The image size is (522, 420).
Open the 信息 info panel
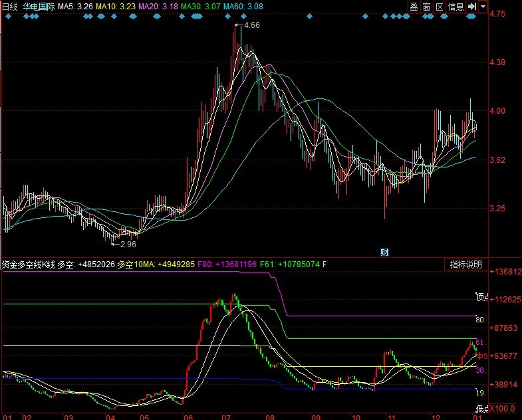click(456, 7)
